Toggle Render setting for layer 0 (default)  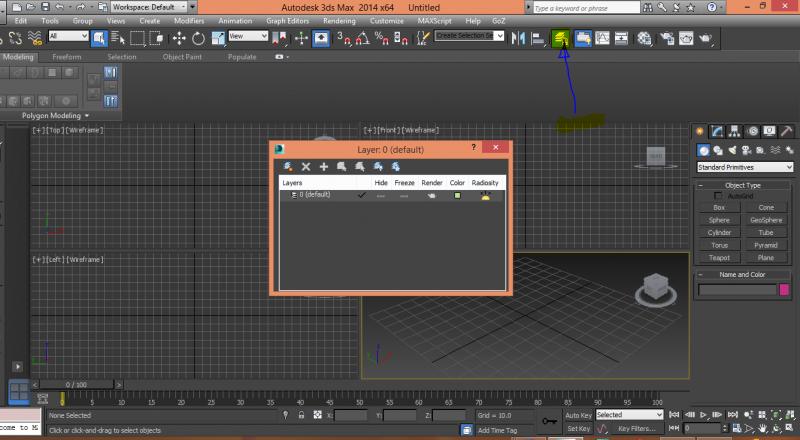pyautogui.click(x=431, y=195)
